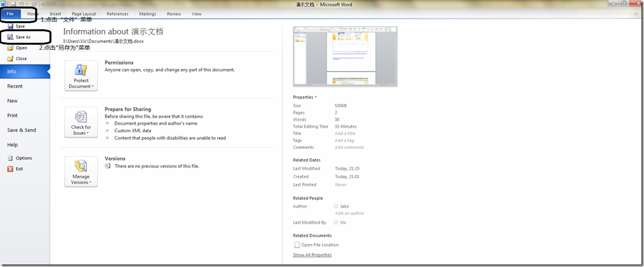Viewport: 644px width, 267px height.
Task: Click the presence icon next to Jake
Action: pyautogui.click(x=336, y=206)
